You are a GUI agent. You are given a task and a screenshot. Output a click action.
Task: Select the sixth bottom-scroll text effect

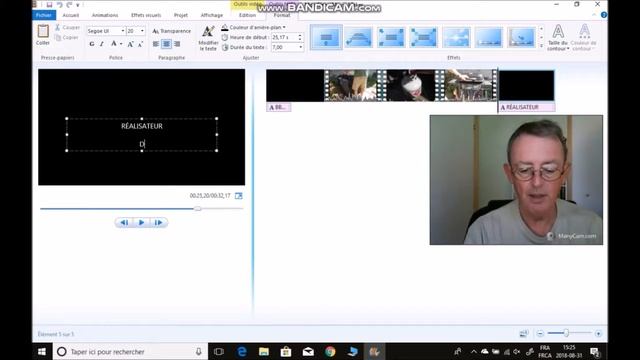click(489, 37)
